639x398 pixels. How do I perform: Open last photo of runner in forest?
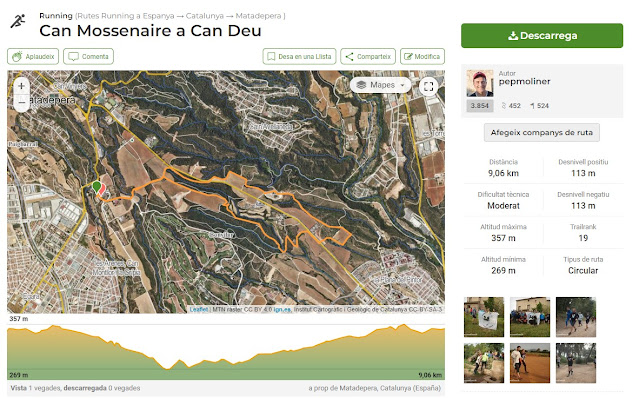pyautogui.click(x=576, y=363)
